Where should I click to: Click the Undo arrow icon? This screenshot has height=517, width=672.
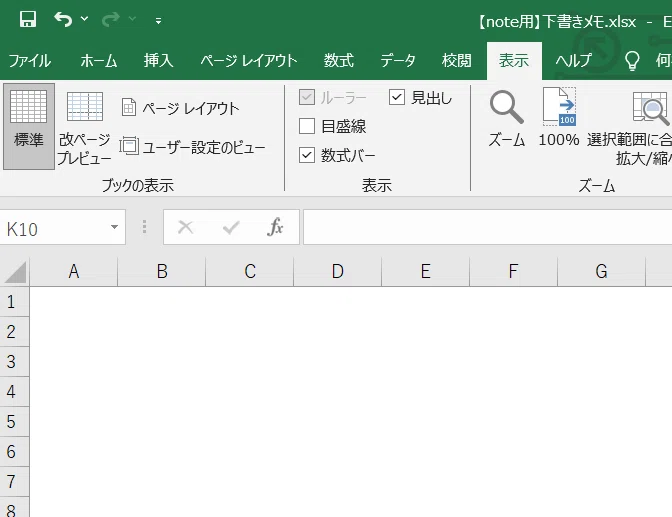(x=63, y=19)
